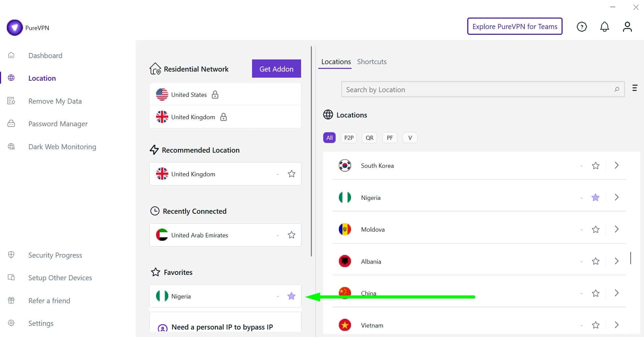
Task: Toggle favorite star for Moldova
Action: point(595,229)
